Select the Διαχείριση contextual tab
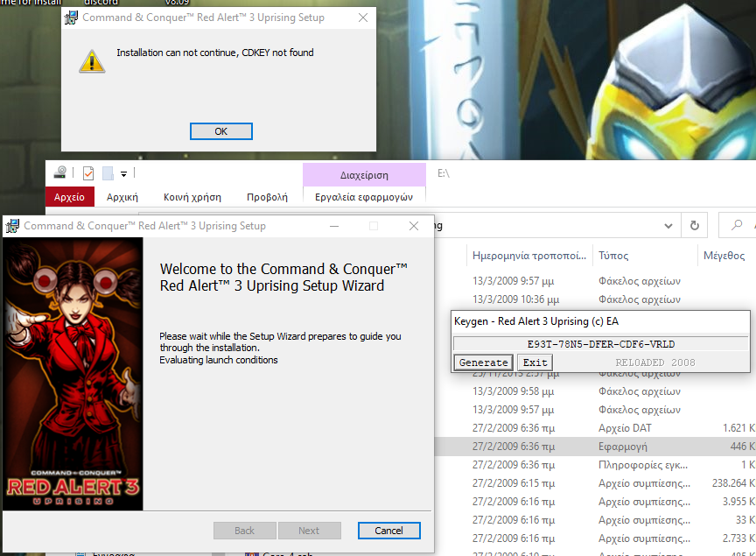The height and width of the screenshot is (556, 756). 364,175
